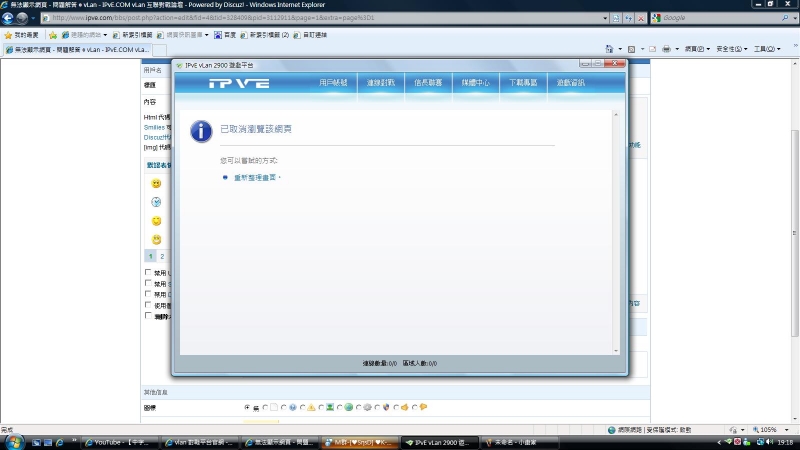Open the last favorites bar link, right of 新索引標籤 (2)
Viewport: 800px width, 450px height.
coord(310,35)
